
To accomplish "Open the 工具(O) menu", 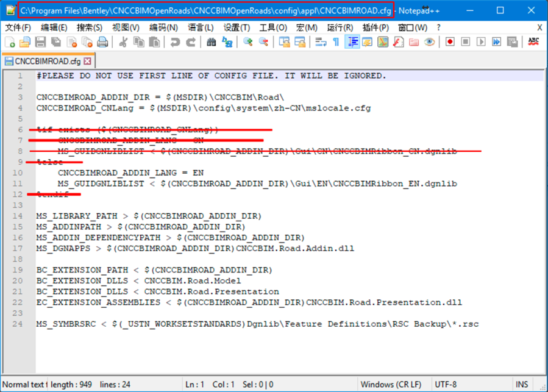I will 273,27.
